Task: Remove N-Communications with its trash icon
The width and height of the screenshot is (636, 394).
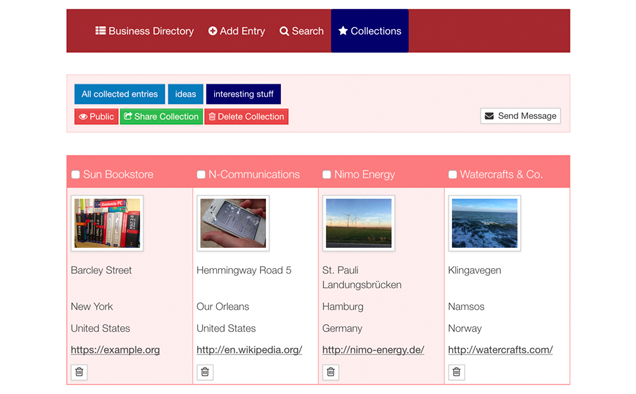Action: click(205, 372)
